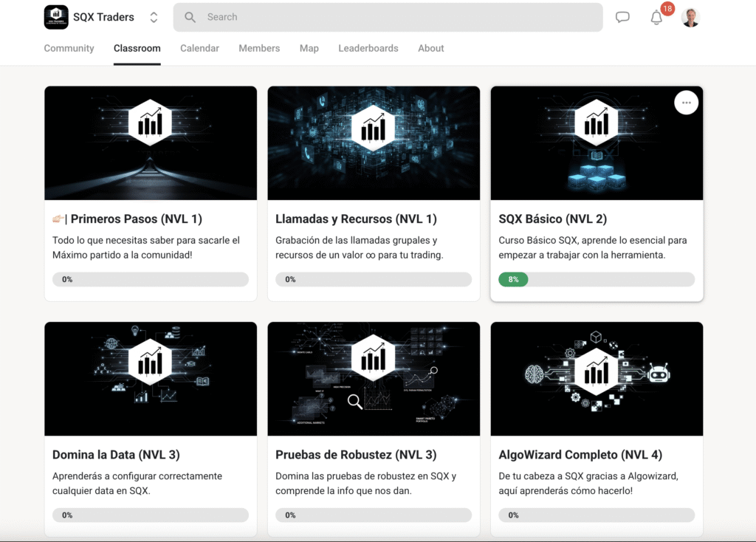Click the SQX Traders group logo icon
The image size is (756, 542).
pyautogui.click(x=56, y=17)
